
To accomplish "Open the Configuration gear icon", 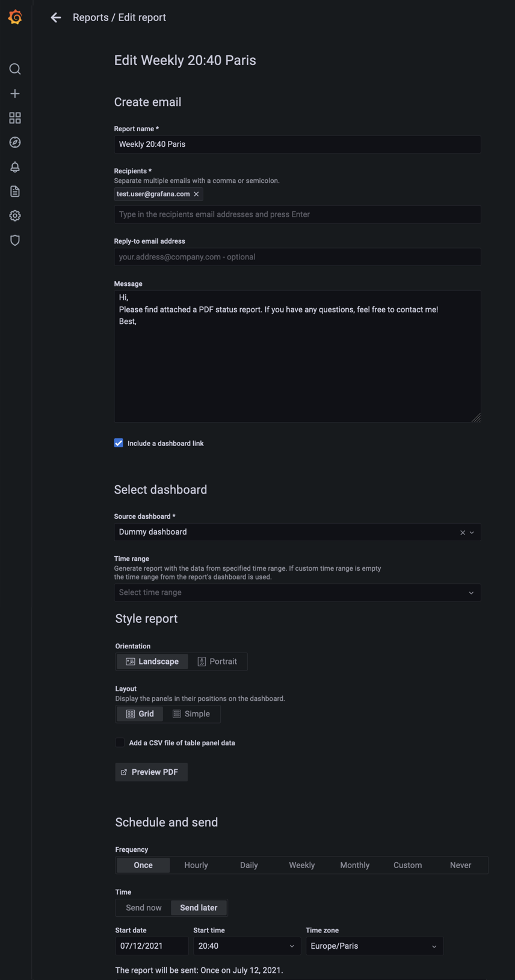I will pyautogui.click(x=15, y=216).
